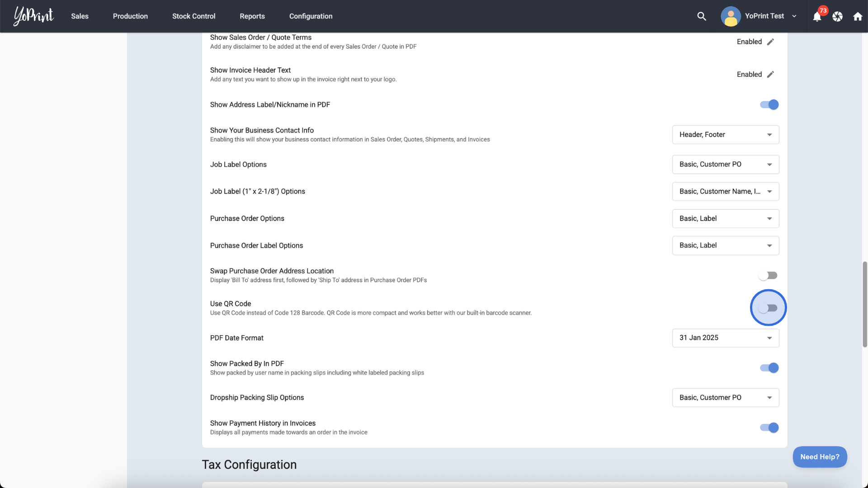Click the Show Invoice Header Text label
The height and width of the screenshot is (488, 868).
point(250,70)
